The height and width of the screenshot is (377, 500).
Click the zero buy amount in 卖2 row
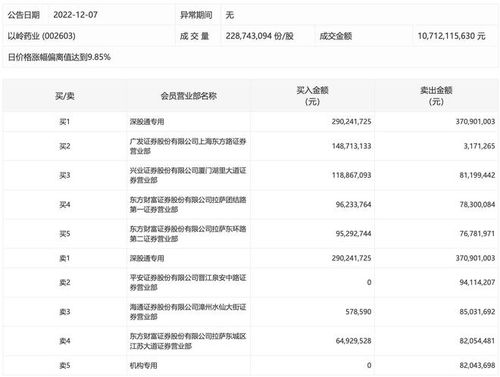[x=369, y=283]
